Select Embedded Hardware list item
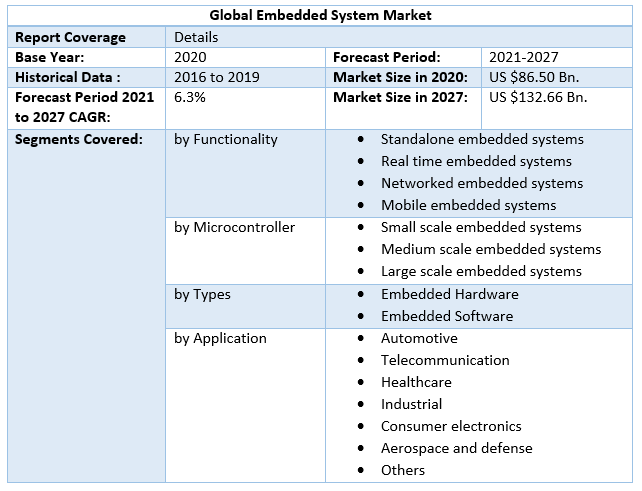 [x=449, y=294]
